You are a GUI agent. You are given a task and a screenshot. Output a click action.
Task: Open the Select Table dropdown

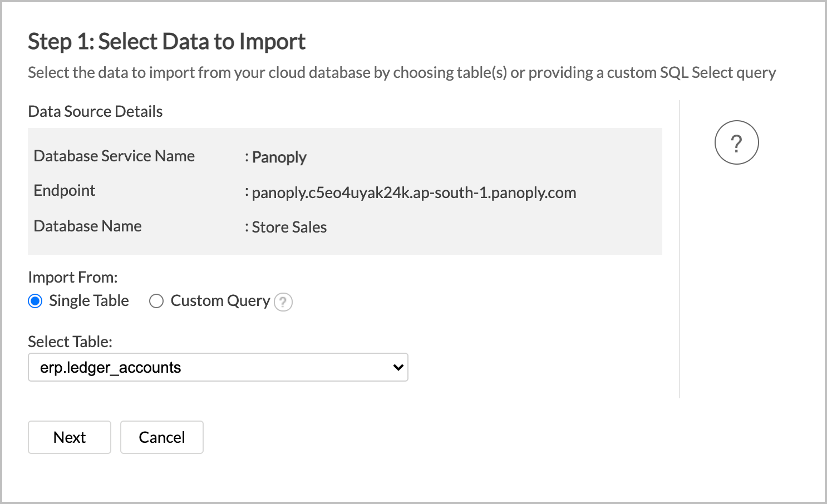pos(217,367)
